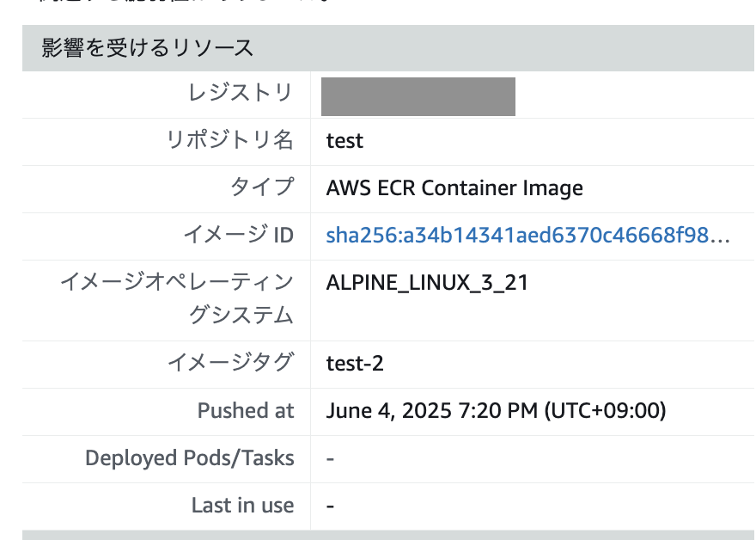Click the gray bar below the table
The width and height of the screenshot is (756, 540).
389,535
